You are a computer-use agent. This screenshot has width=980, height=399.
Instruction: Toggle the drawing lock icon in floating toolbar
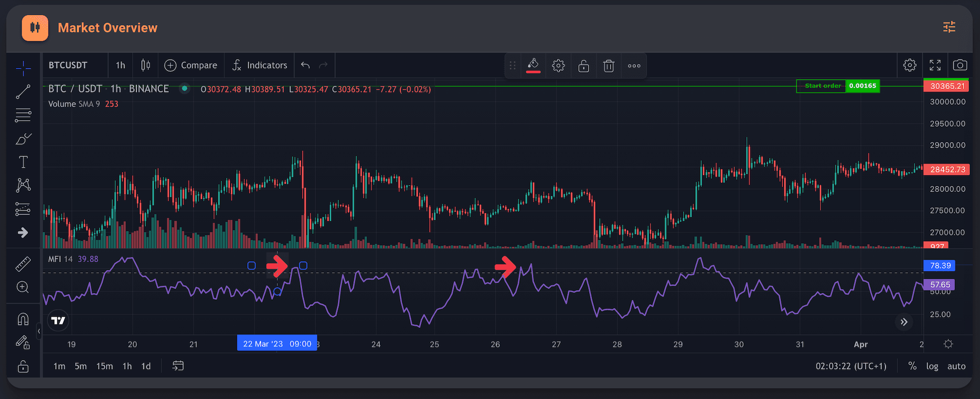[583, 66]
